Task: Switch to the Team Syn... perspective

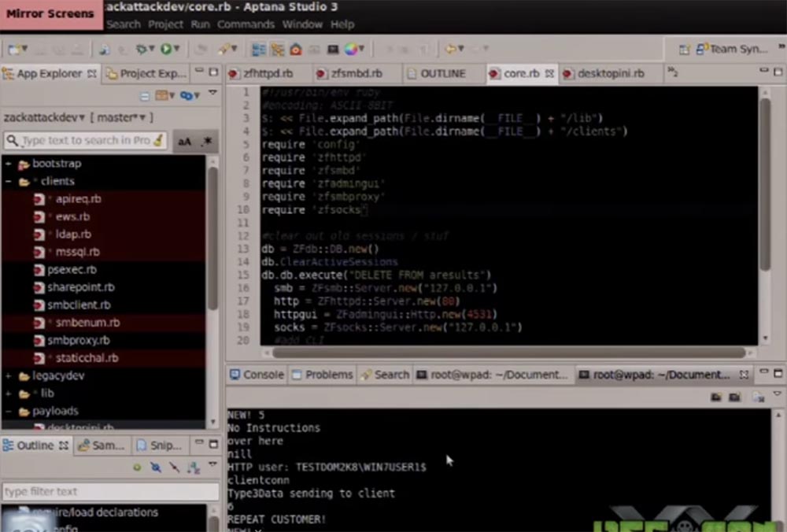Action: [732, 49]
